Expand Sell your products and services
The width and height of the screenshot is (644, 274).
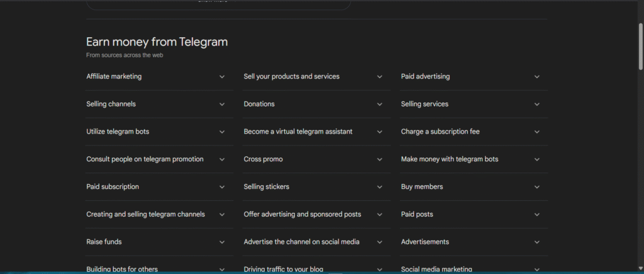291,77
